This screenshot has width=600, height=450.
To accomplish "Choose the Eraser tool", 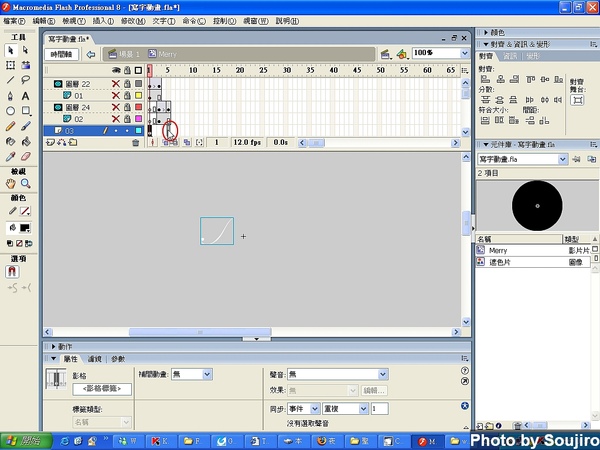I will (x=26, y=156).
